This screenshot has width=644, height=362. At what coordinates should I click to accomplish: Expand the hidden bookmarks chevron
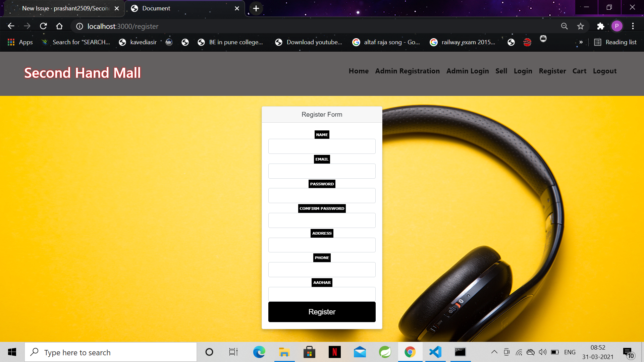click(581, 42)
